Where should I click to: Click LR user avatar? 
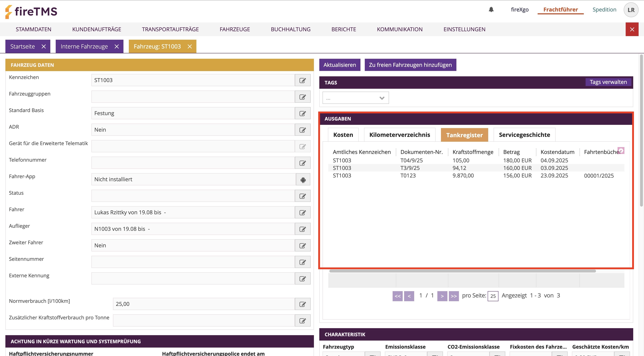point(631,10)
